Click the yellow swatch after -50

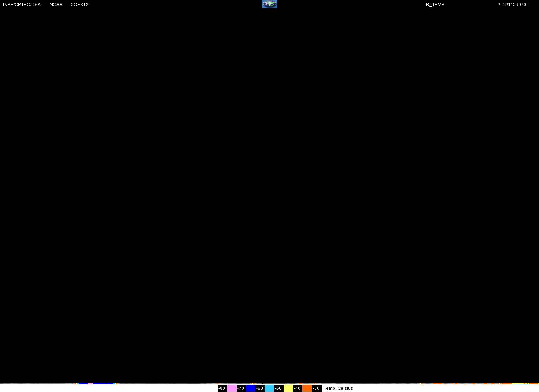click(x=288, y=388)
